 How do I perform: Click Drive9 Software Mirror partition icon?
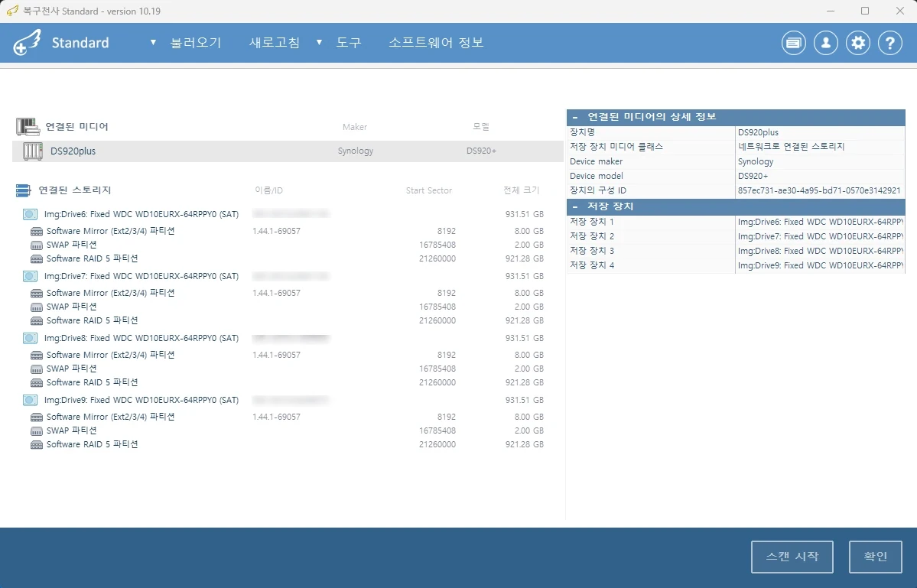(36, 417)
